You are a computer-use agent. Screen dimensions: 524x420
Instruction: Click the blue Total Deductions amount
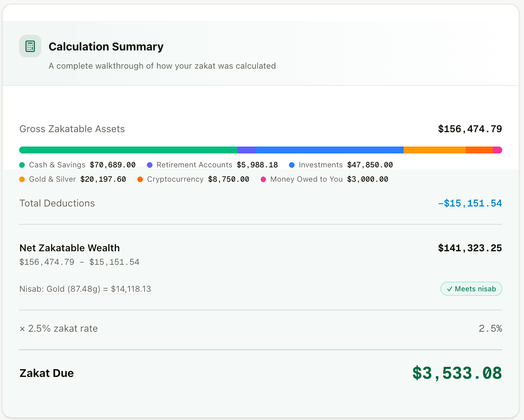click(470, 203)
